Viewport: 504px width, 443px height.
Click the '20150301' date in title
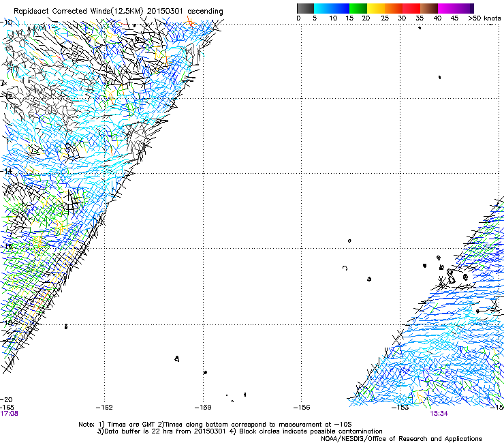[x=165, y=12]
